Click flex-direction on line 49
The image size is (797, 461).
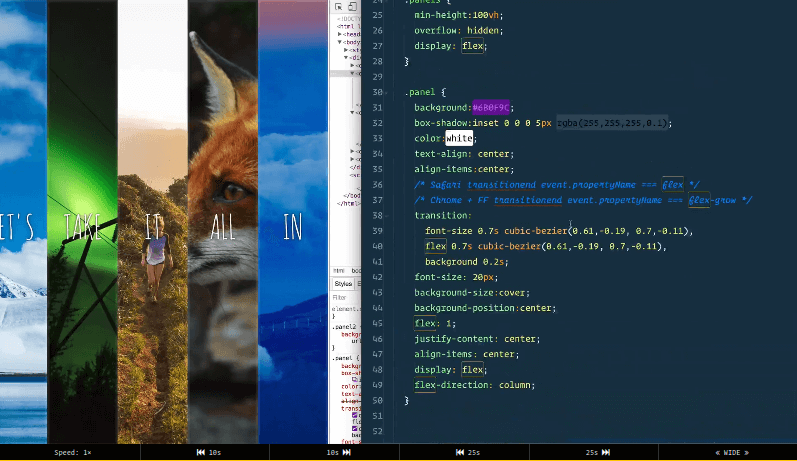[453, 385]
